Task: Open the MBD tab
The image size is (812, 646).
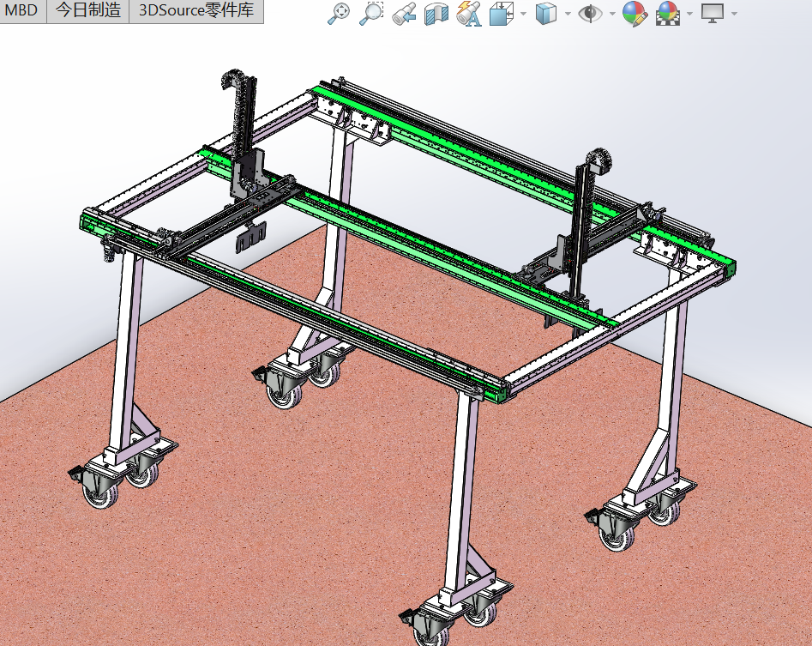Action: click(23, 10)
